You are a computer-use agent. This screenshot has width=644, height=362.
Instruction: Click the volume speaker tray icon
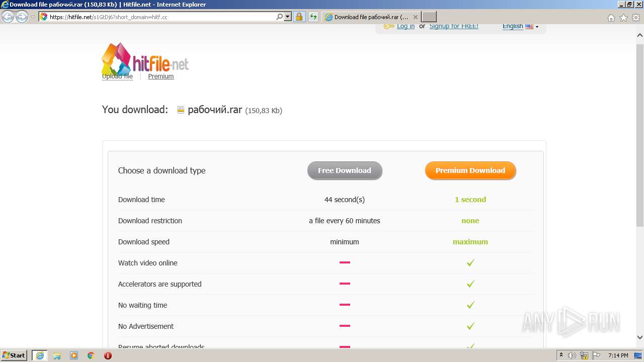tap(572, 355)
